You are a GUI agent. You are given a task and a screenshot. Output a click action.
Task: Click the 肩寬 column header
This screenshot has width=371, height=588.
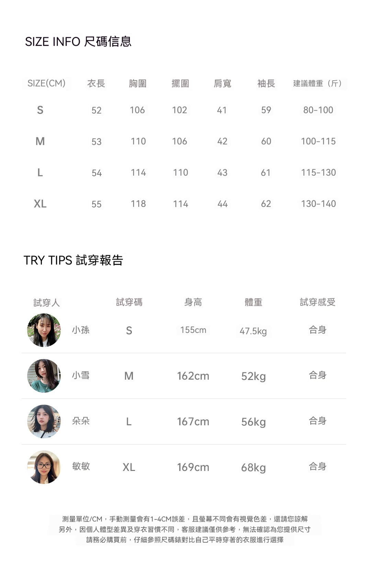pos(223,83)
